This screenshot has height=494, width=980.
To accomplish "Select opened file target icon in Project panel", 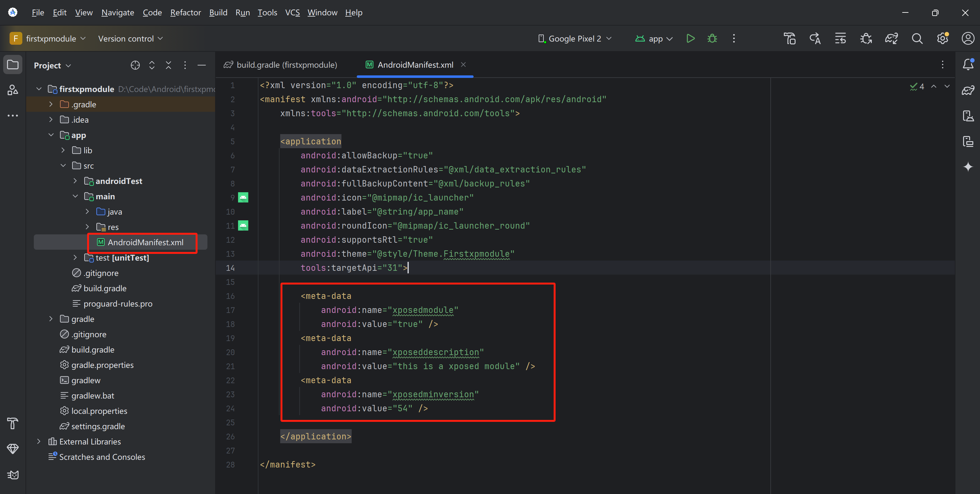I will [135, 65].
